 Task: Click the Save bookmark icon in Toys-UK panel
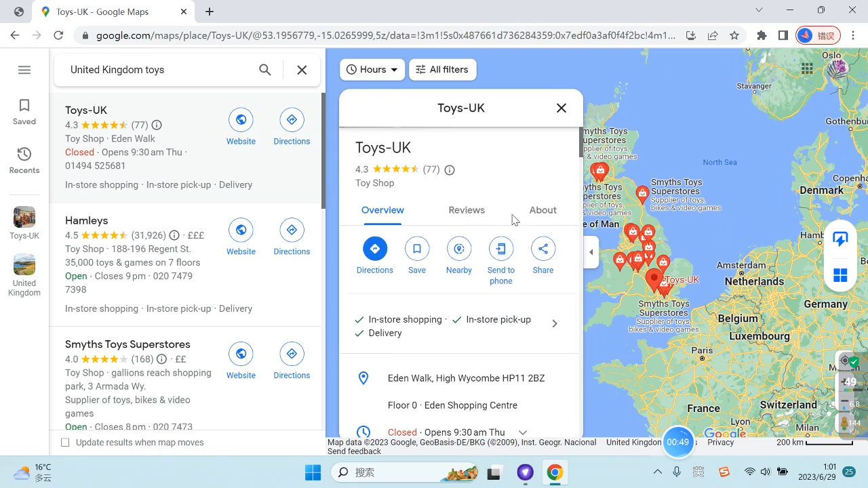pos(417,249)
